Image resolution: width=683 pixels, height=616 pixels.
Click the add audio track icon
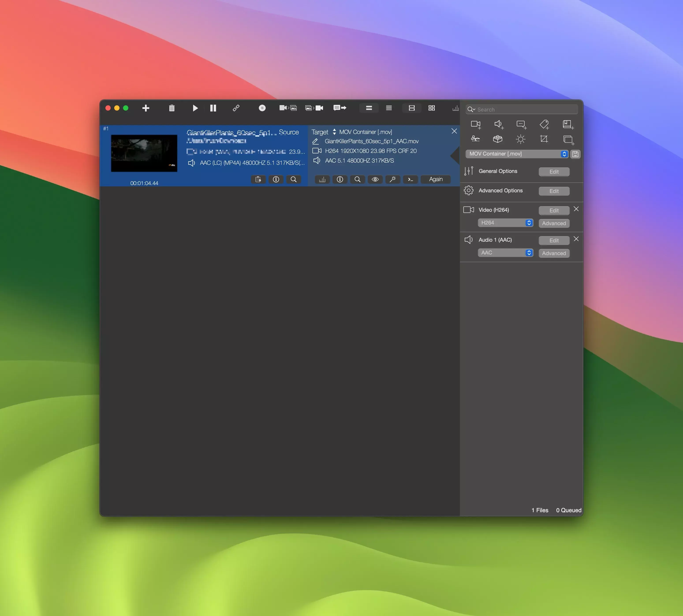click(498, 124)
